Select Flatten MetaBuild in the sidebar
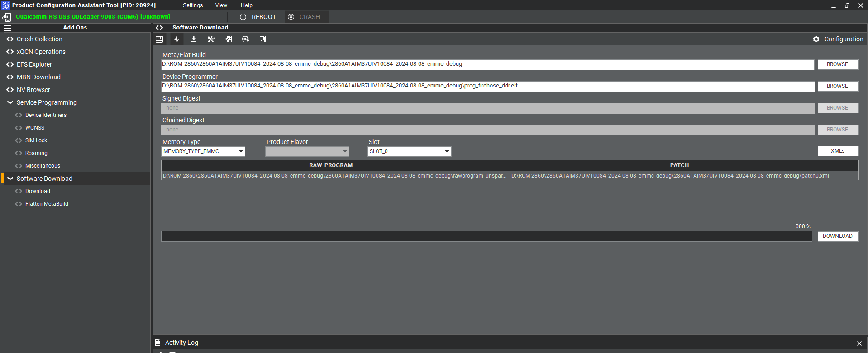The image size is (868, 353). point(47,204)
